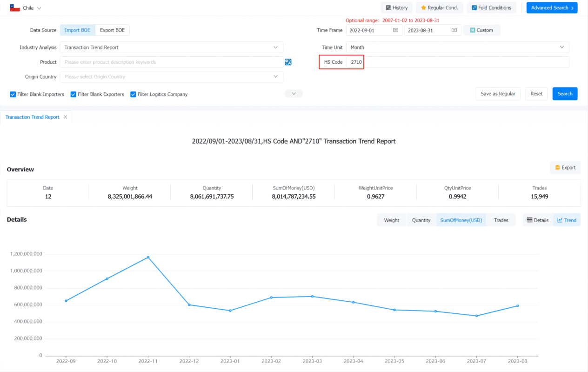The height and width of the screenshot is (372, 588).
Task: Click the SumOfMoney value 8,014,787,234.55
Action: 294,196
